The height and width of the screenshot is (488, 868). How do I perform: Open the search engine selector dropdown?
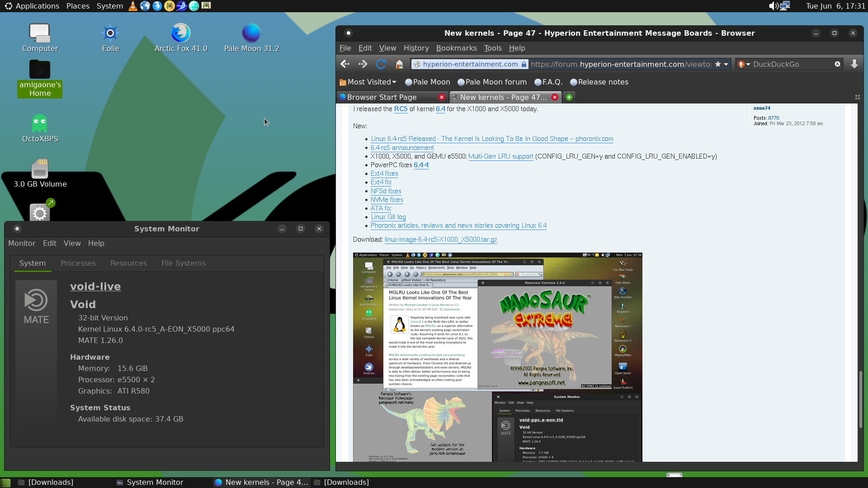744,64
